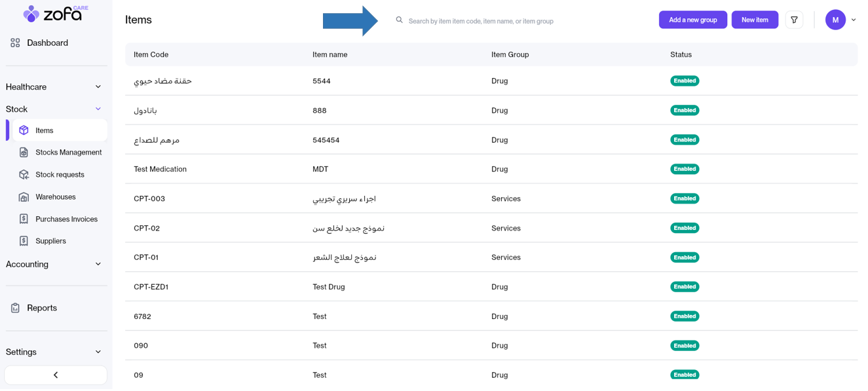Open the Test Medication item row
The image size is (868, 391).
click(x=491, y=169)
